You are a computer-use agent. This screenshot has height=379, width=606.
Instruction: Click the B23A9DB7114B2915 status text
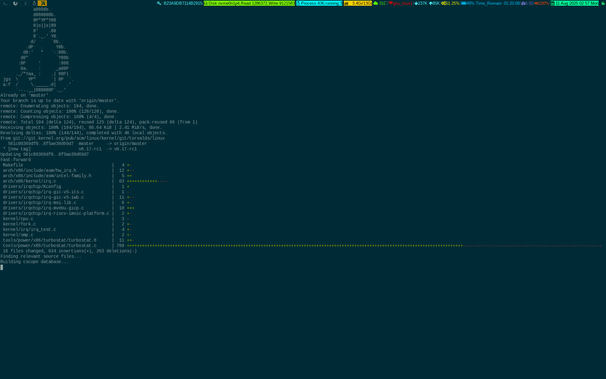[183, 3]
